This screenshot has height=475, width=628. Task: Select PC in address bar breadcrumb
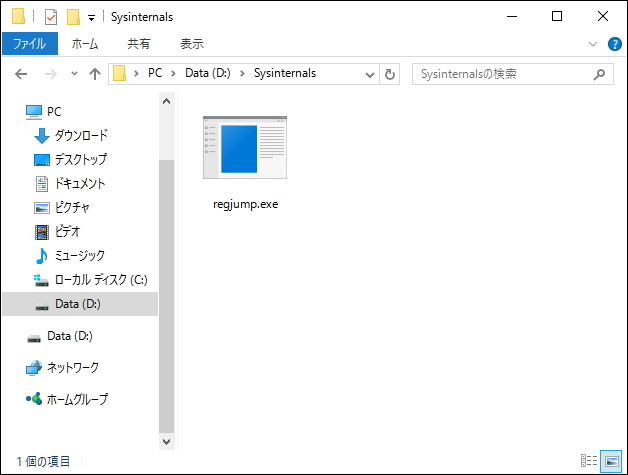point(155,73)
